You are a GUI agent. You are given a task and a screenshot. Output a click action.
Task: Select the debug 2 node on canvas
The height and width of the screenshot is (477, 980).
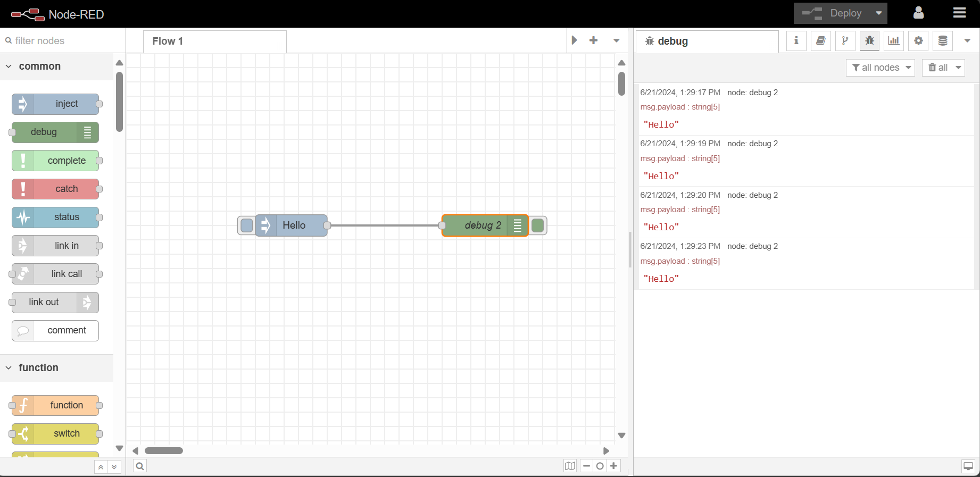tap(485, 225)
